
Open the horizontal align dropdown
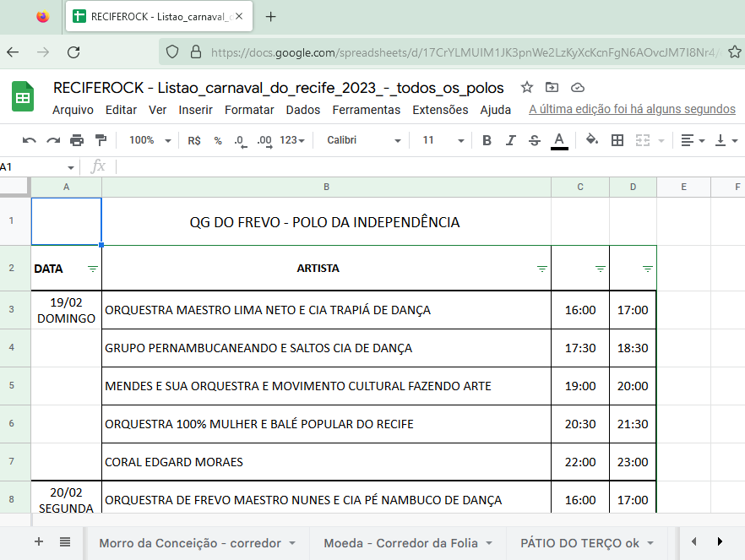tap(693, 140)
